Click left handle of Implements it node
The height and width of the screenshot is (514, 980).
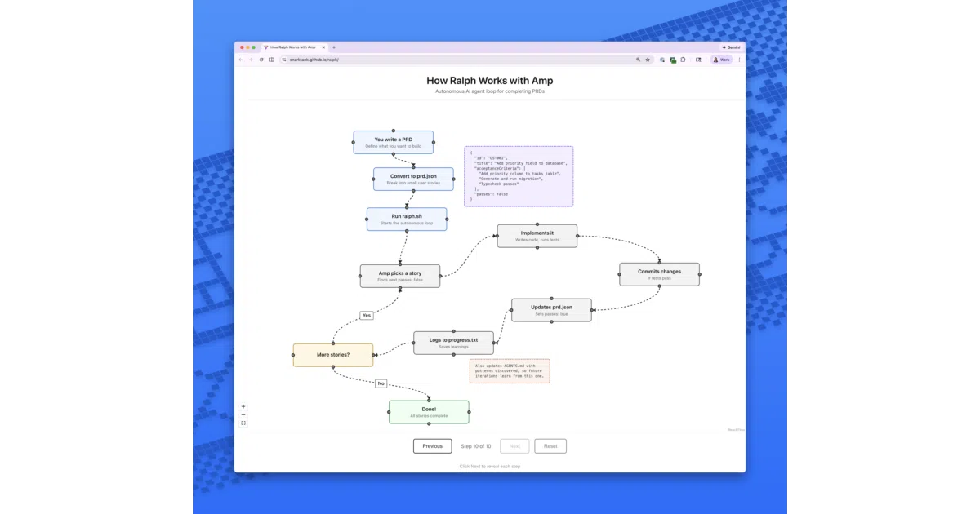coord(497,236)
